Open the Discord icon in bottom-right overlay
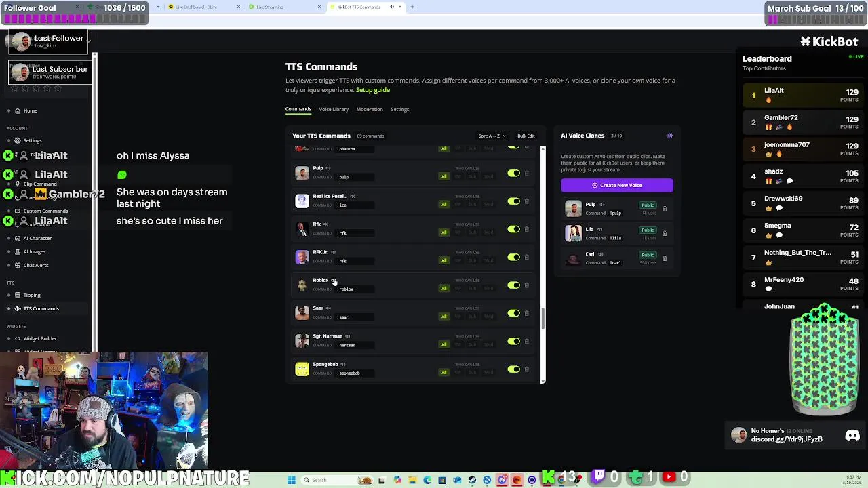The image size is (868, 488). (852, 436)
